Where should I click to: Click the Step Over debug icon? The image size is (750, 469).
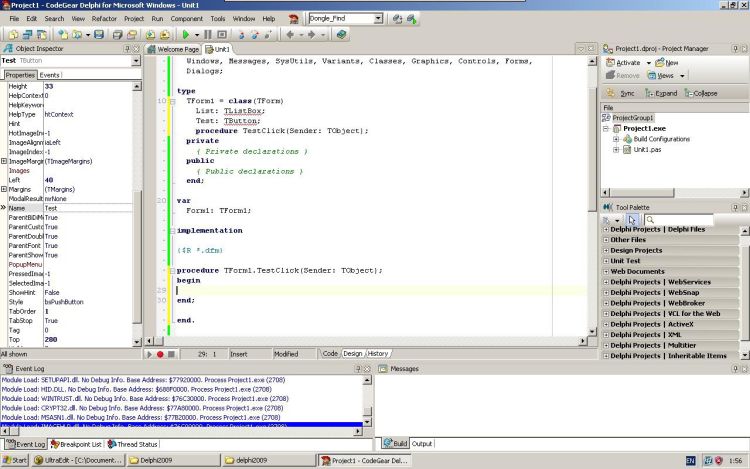pos(254,34)
